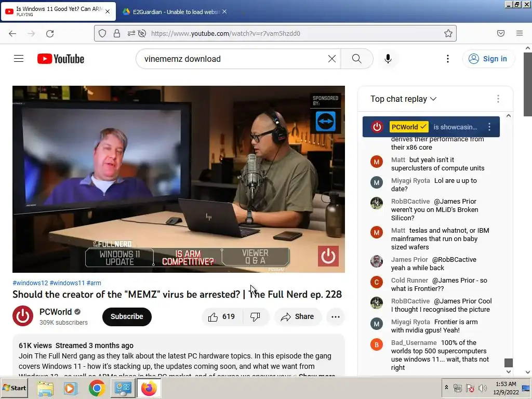Click the browser forward arrow
532x399 pixels.
pyautogui.click(x=31, y=33)
